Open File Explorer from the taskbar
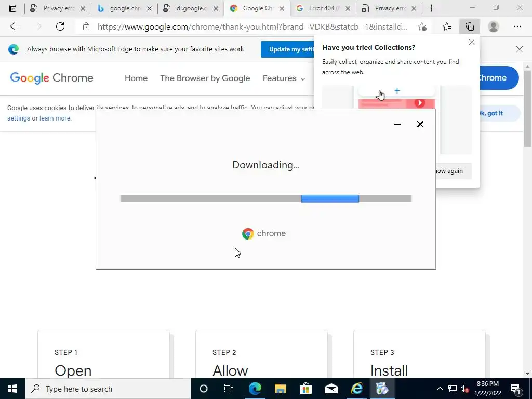This screenshot has width=532, height=399. [280, 389]
